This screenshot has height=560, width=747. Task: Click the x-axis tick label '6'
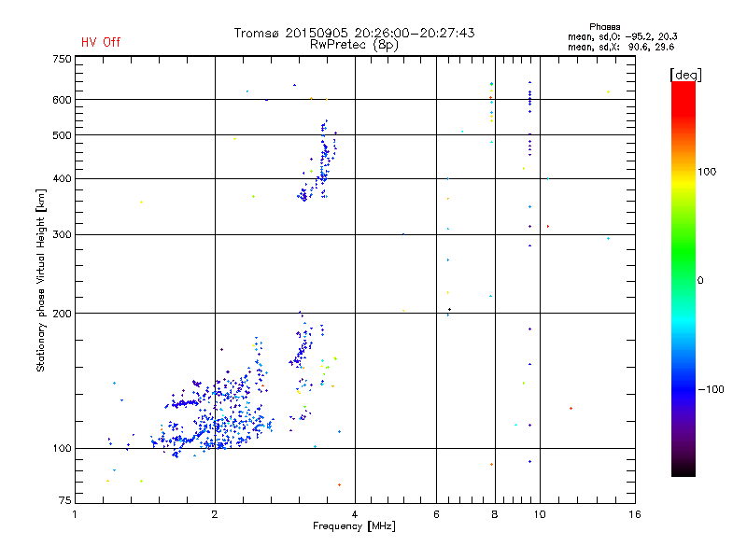coord(436,514)
